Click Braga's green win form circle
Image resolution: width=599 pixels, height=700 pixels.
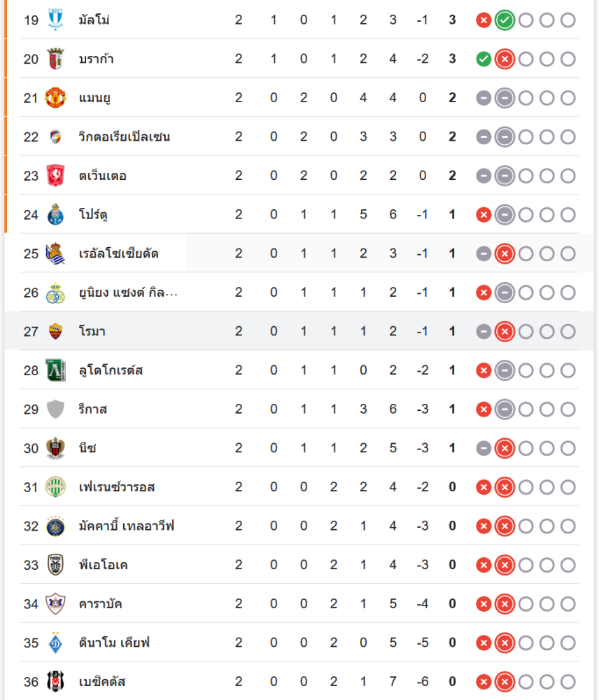pyautogui.click(x=483, y=59)
